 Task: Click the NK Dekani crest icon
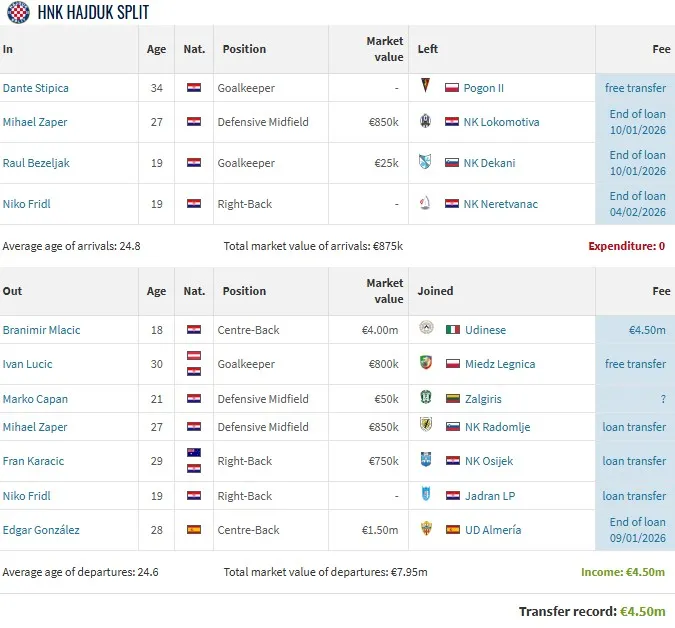(x=425, y=163)
